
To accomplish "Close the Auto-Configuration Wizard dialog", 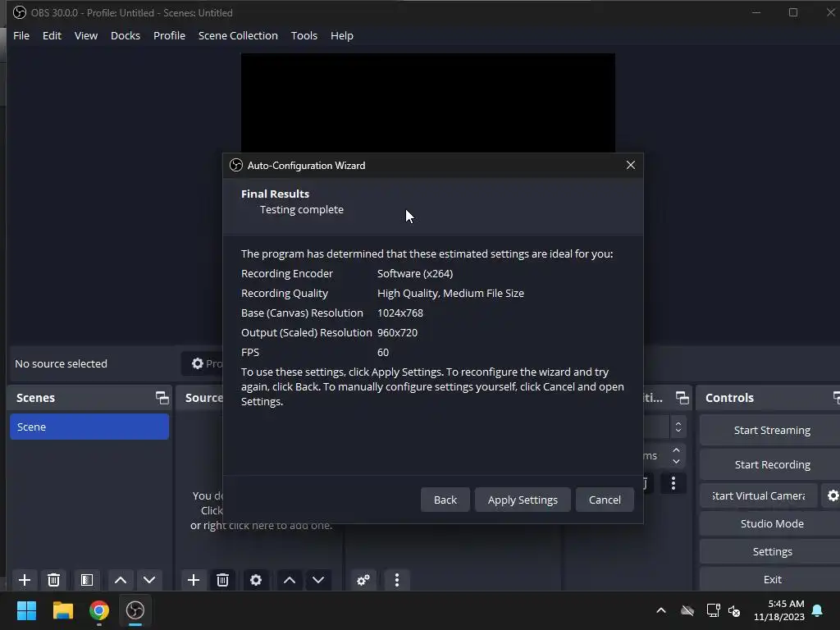I will [x=631, y=165].
